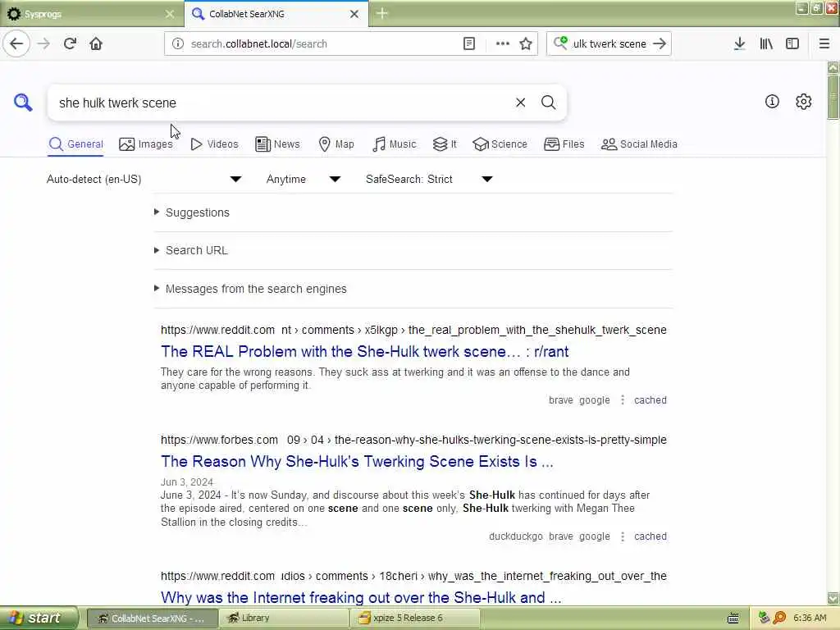Close the CollabNet SearXNG tab
840x630 pixels.
[x=354, y=14]
